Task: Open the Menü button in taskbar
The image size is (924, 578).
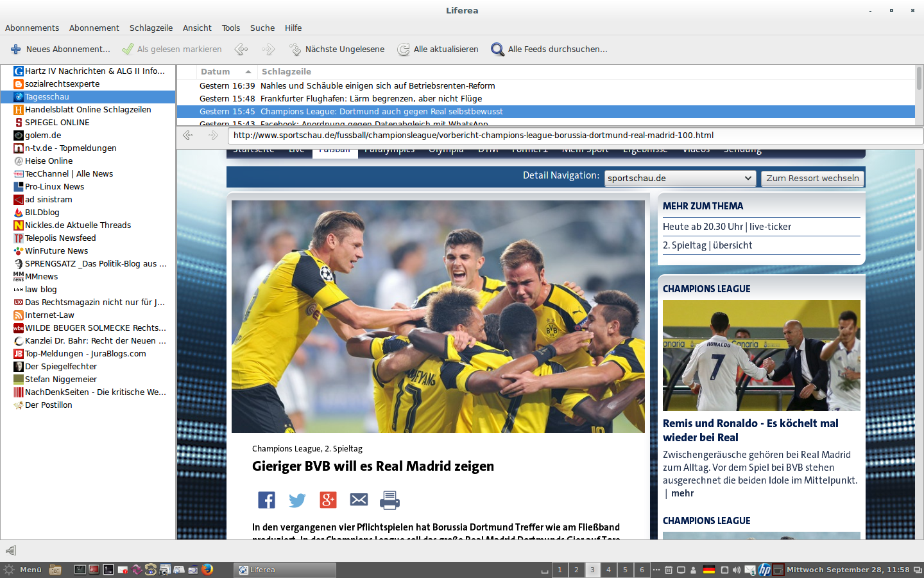Action: 23,570
